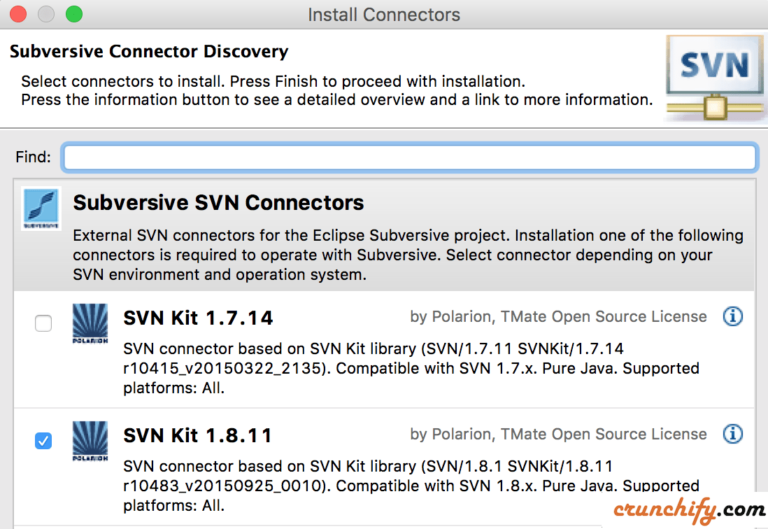Screen dimensions: 768x529
Task: Click the Polarion logo beside SVN Kit 1.8.11
Action: 90,441
